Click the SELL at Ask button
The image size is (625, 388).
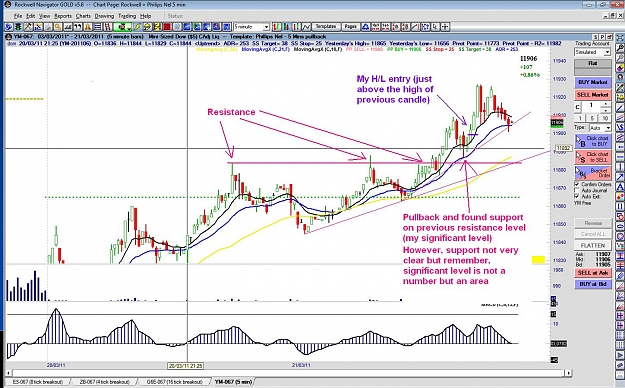point(593,273)
